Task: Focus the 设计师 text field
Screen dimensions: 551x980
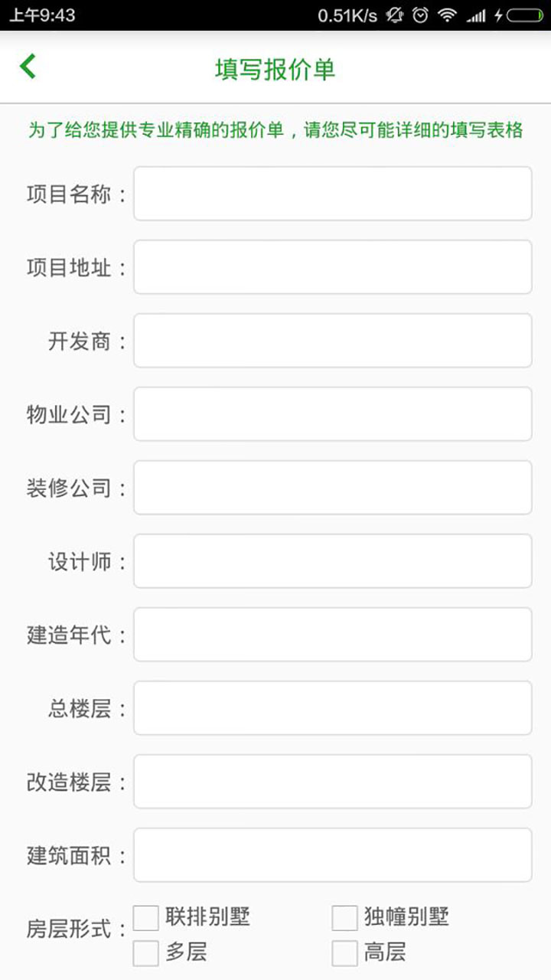Action: click(332, 561)
